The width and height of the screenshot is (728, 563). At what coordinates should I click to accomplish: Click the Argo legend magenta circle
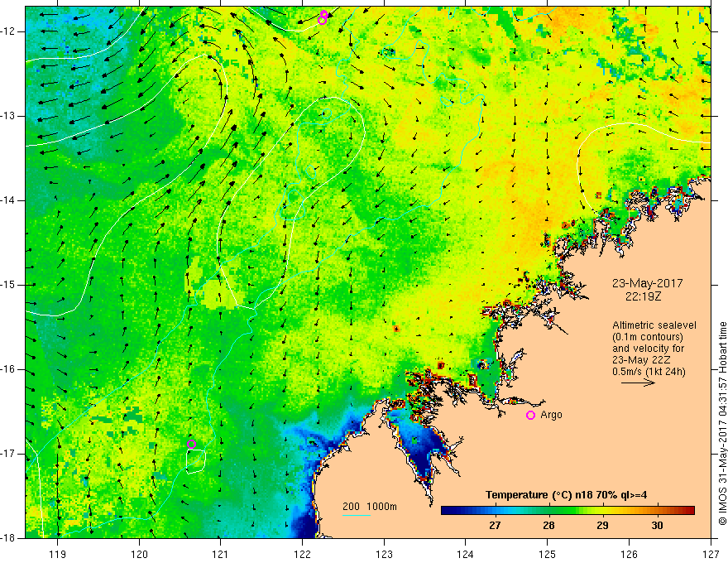(x=530, y=416)
